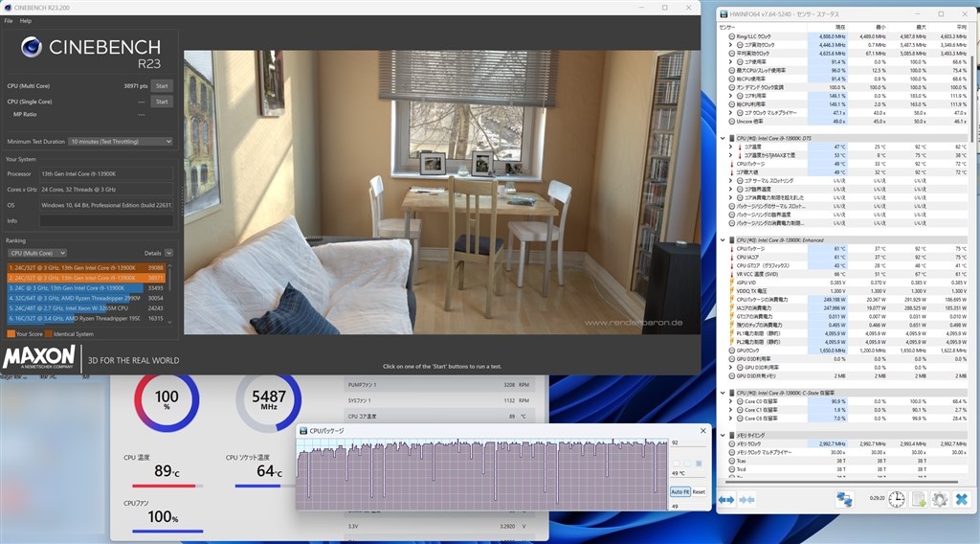Click the Cinebench logo sphere icon

pos(32,47)
